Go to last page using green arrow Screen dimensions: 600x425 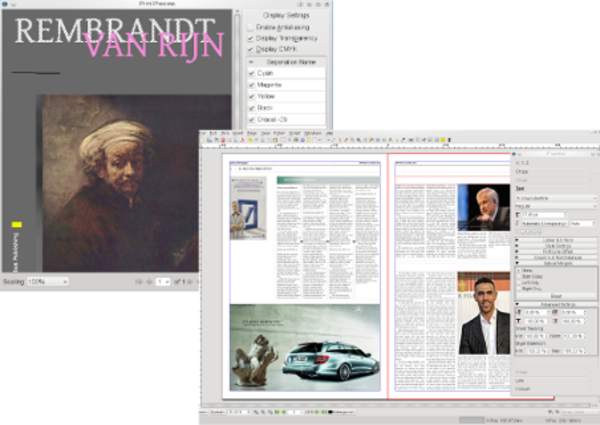click(324, 412)
